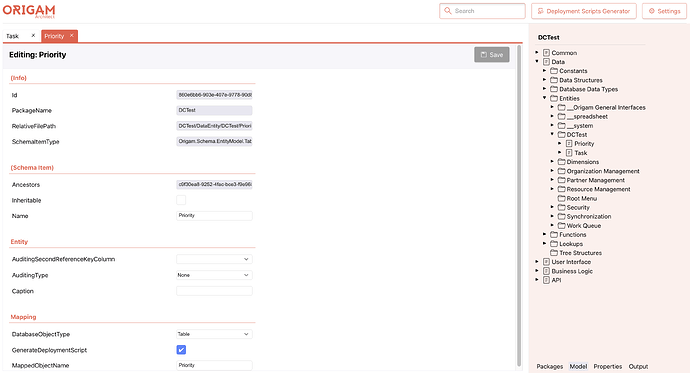Click the Caption input field
690x373 pixels.
pos(214,291)
